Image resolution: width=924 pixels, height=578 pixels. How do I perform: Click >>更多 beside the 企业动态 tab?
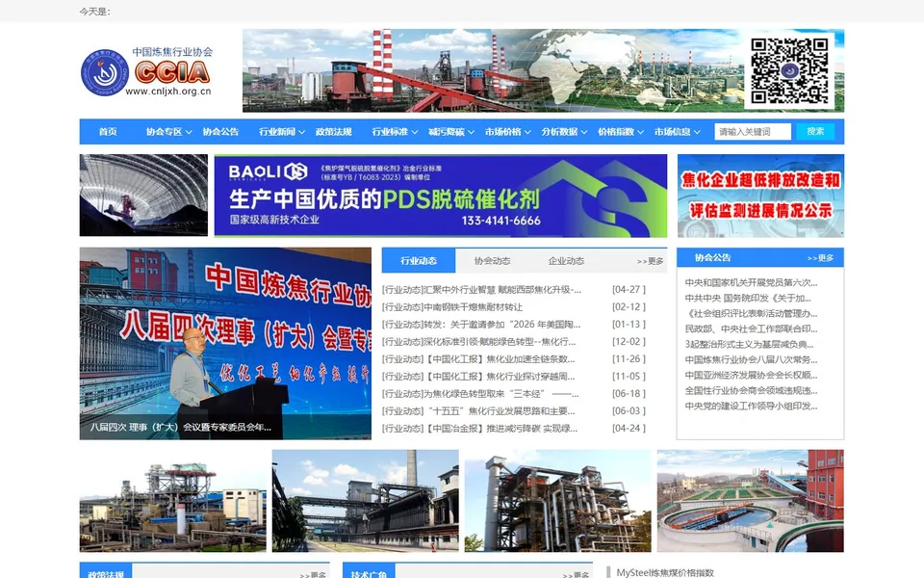(x=650, y=261)
